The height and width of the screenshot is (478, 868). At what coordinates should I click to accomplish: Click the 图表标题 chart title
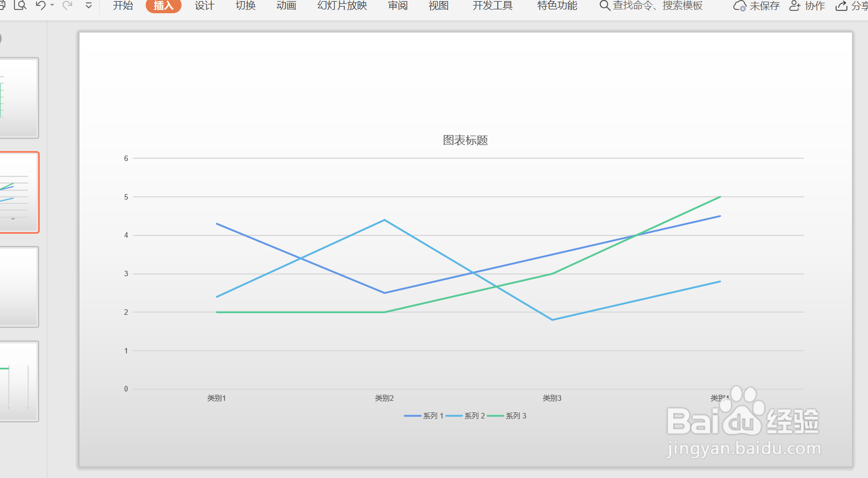pyautogui.click(x=465, y=140)
